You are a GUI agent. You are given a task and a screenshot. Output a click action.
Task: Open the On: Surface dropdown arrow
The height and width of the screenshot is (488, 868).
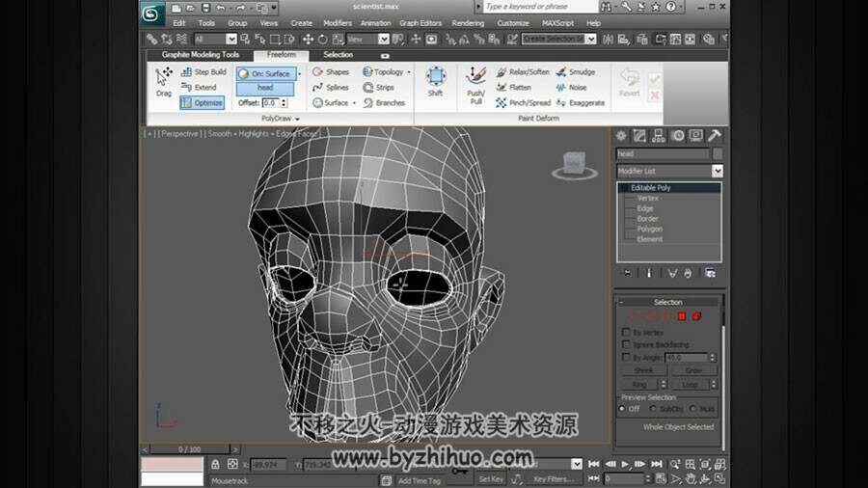[x=300, y=73]
